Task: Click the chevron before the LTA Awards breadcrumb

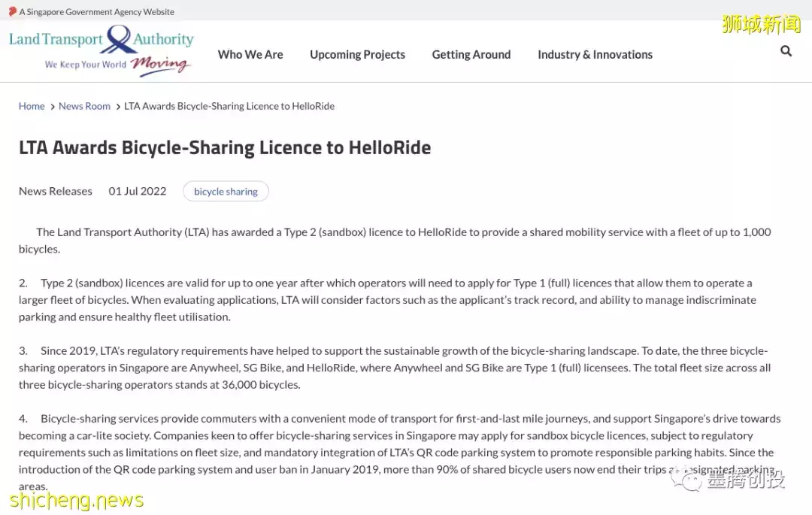Action: tap(118, 107)
